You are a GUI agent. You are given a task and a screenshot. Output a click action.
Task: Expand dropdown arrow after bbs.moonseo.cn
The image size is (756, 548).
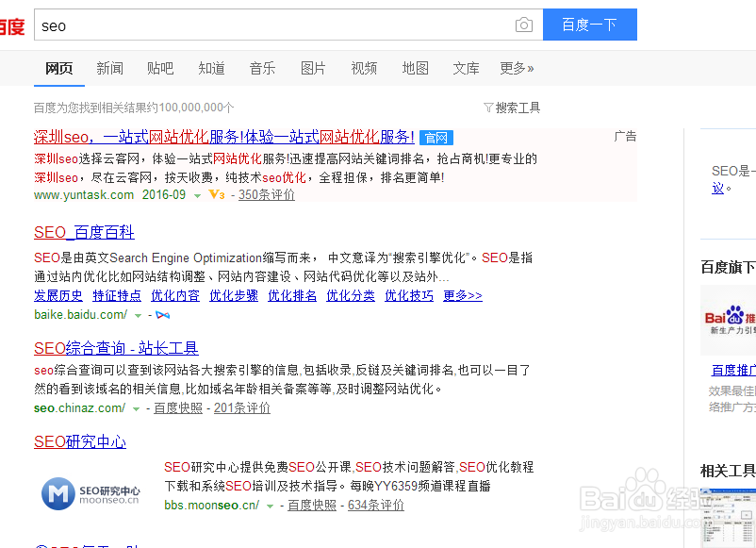coord(270,506)
